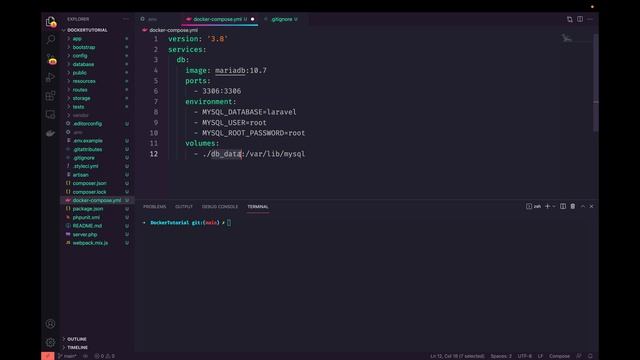
Task: Open the Remote Explorer view
Action: (x=50, y=114)
